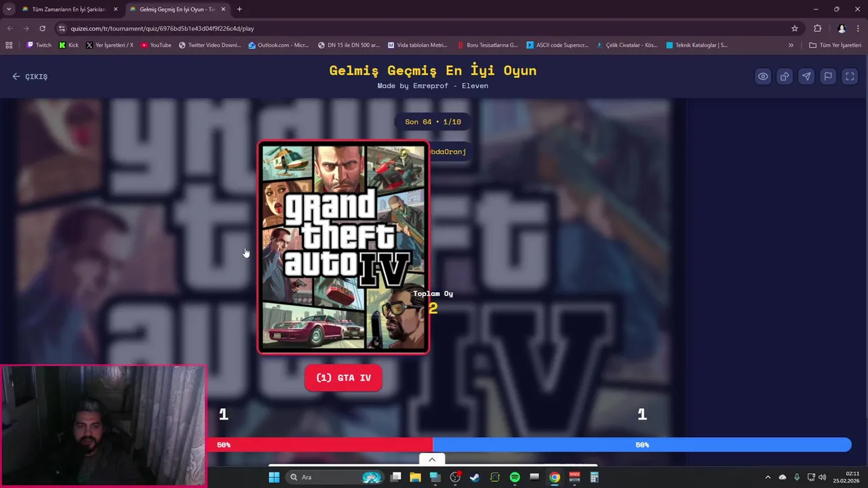Click the 'Son 64 • 1/10' round badge

(x=433, y=122)
